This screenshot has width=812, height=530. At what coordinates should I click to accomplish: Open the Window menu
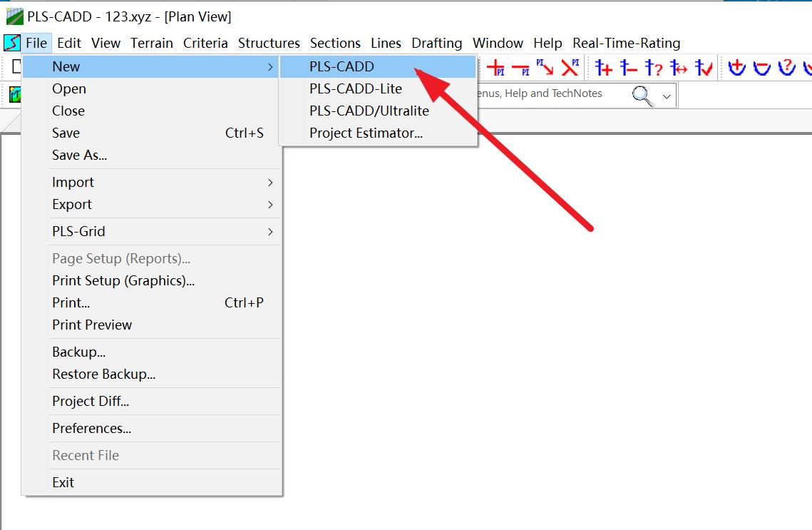pos(498,43)
